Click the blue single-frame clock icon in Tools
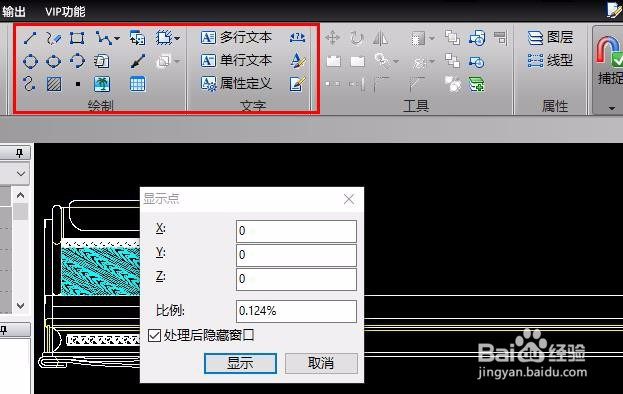The width and height of the screenshot is (623, 394). coord(476,62)
